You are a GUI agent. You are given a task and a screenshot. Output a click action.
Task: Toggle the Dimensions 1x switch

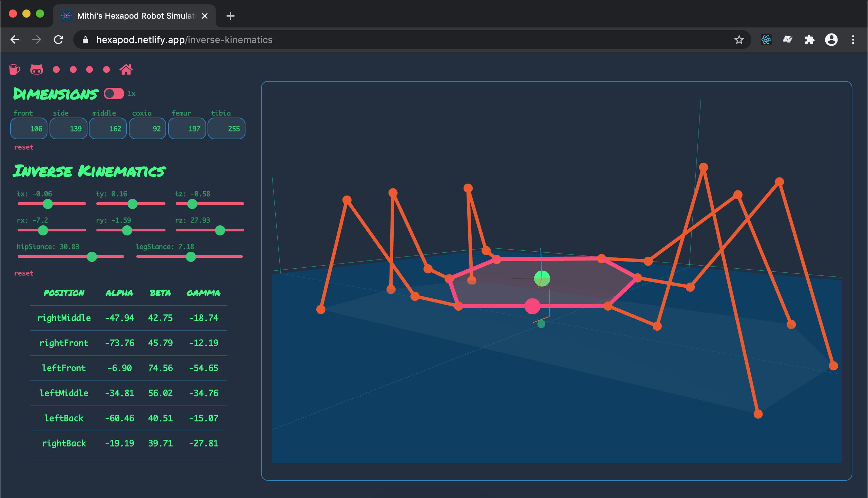pyautogui.click(x=114, y=94)
